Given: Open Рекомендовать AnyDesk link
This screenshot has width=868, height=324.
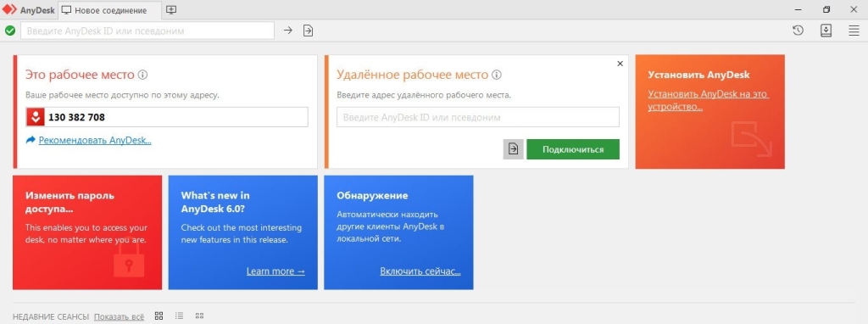Looking at the screenshot, I should [x=95, y=140].
